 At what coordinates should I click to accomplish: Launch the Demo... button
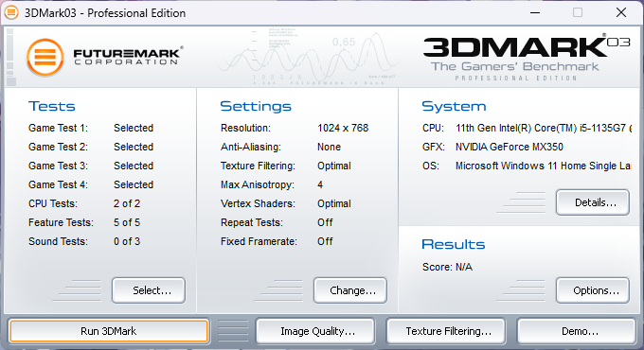point(577,331)
